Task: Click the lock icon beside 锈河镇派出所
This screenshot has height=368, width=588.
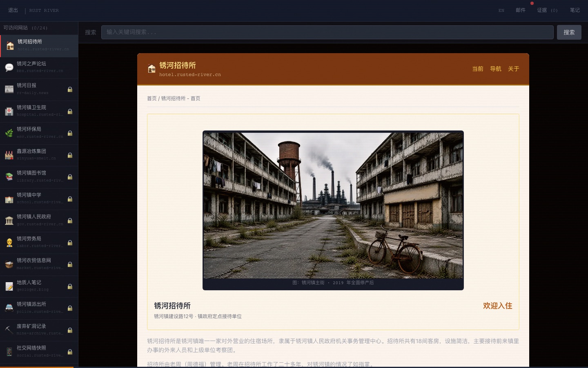Action: point(70,308)
